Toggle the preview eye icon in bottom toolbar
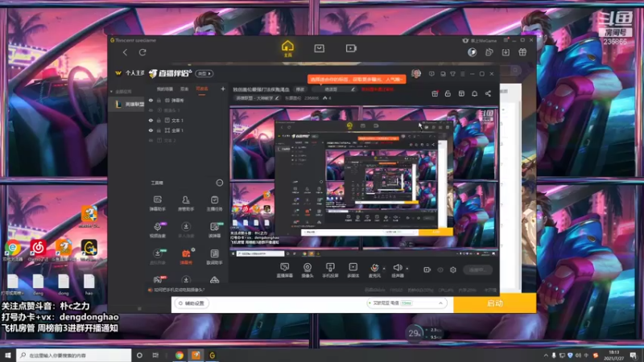The image size is (644, 362). pyautogui.click(x=440, y=269)
